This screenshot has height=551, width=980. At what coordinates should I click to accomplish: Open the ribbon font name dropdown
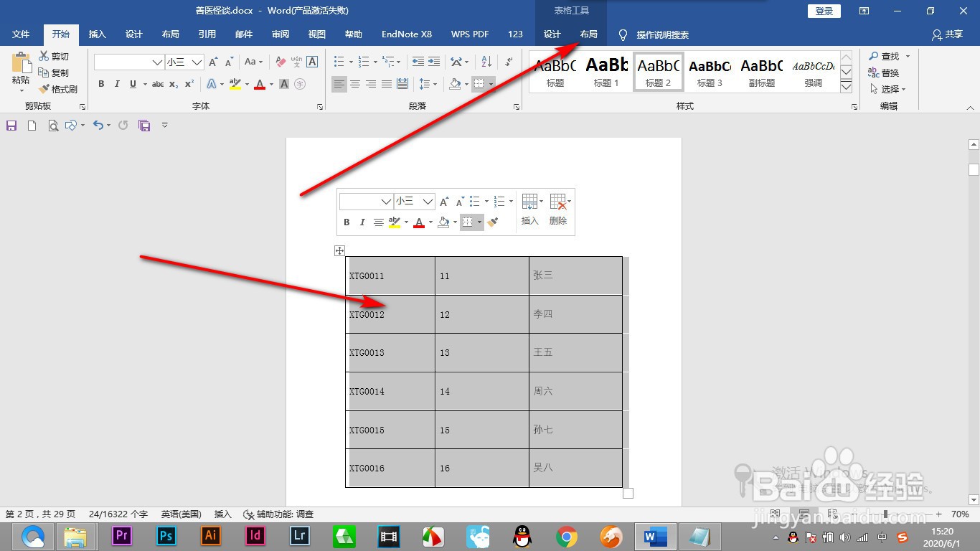pyautogui.click(x=158, y=62)
